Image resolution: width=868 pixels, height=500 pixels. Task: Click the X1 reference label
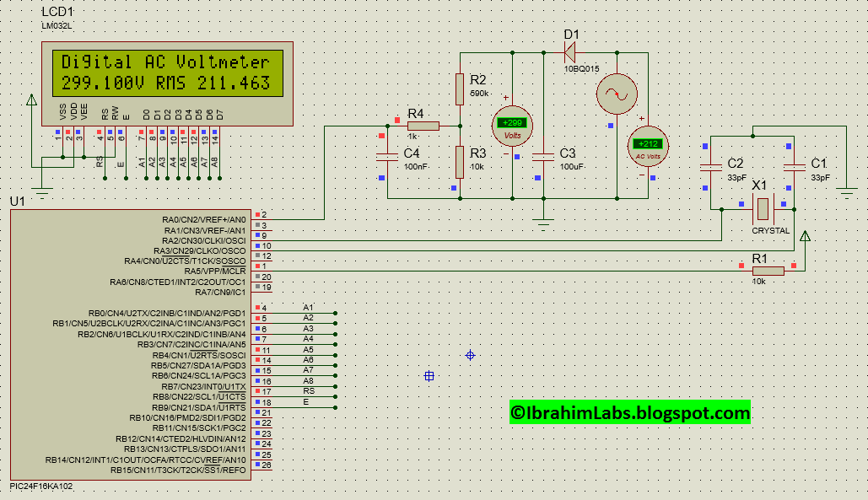(759, 185)
